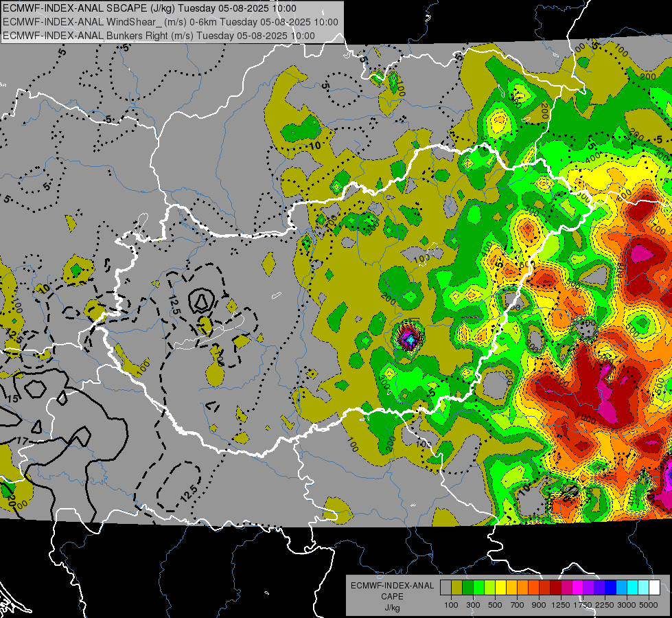Viewport: 672px width, 618px height.
Task: Select the dark green legend swatch
Action: [x=467, y=588]
